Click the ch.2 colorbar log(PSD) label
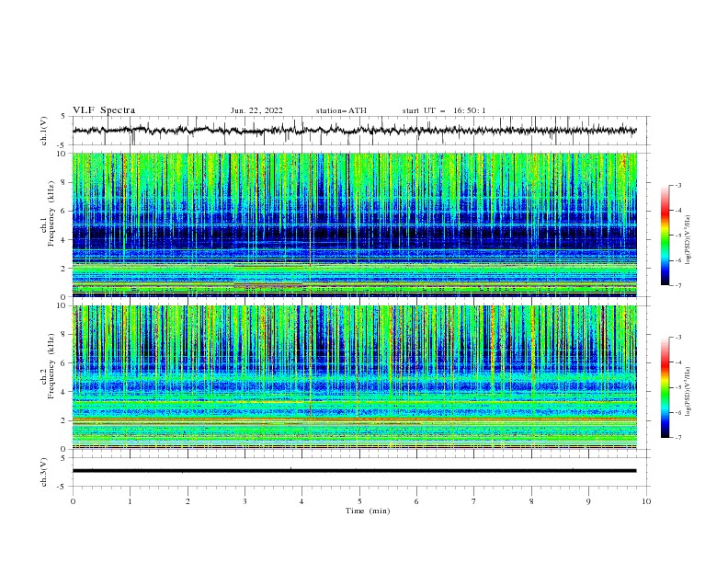Image resolution: width=728 pixels, height=563 pixels. click(688, 391)
